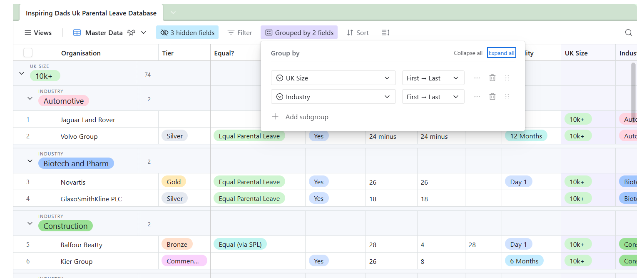
Task: Collapse the Construction industry group
Action: [30, 223]
